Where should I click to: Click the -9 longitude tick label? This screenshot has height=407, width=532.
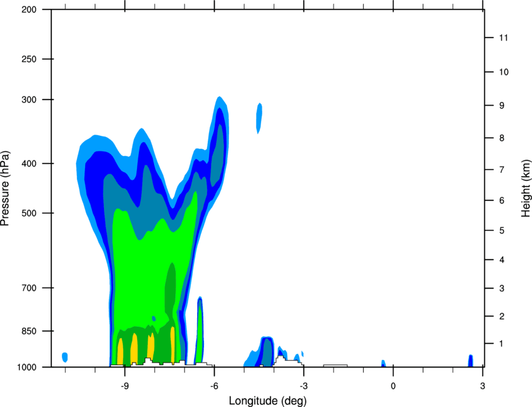125,386
